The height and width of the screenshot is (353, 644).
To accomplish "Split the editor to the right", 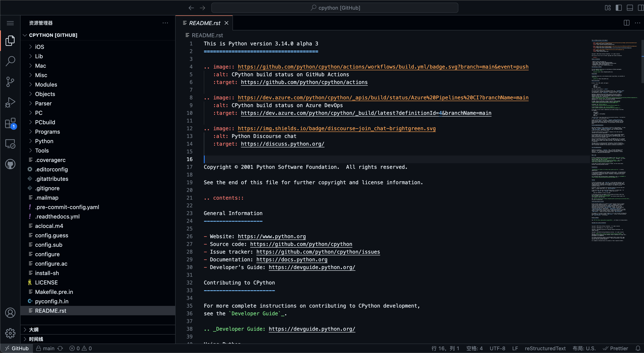I will [626, 23].
